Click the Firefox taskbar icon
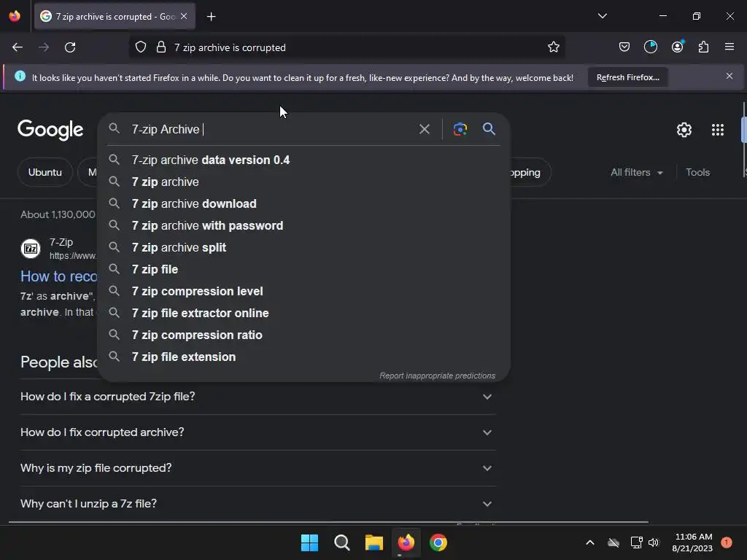747x560 pixels. pos(406,542)
